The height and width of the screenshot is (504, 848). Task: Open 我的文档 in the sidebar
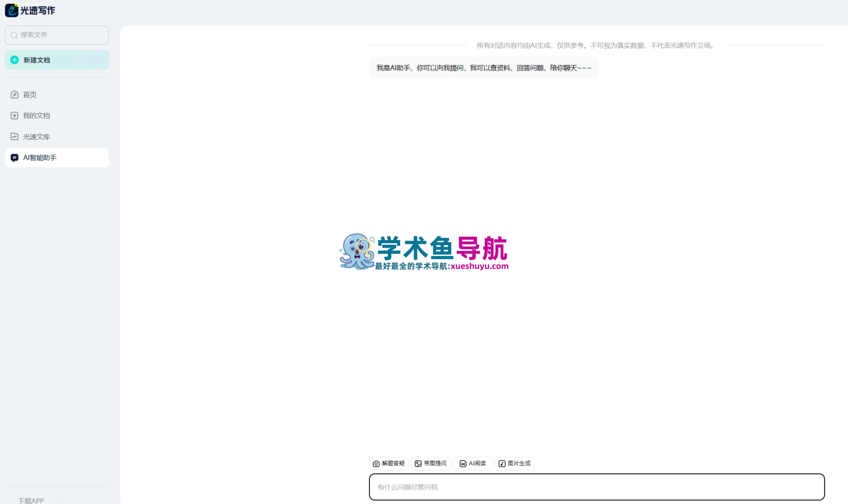coord(57,116)
